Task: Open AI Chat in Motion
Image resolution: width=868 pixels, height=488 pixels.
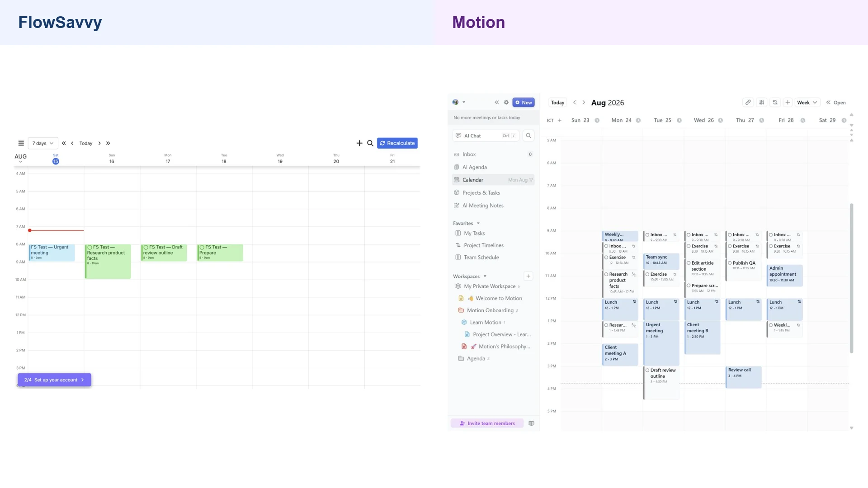Action: pos(486,136)
